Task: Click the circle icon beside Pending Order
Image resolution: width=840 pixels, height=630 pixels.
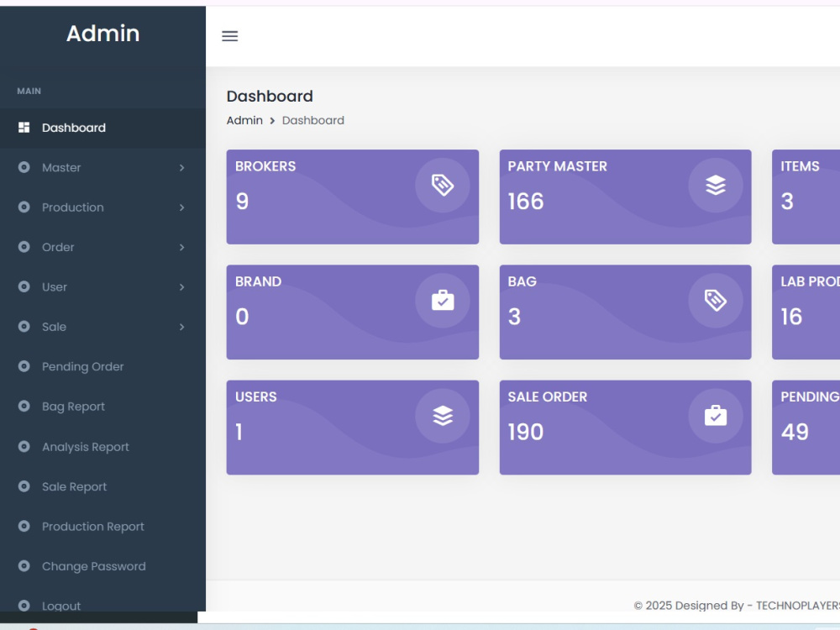Action: [24, 366]
